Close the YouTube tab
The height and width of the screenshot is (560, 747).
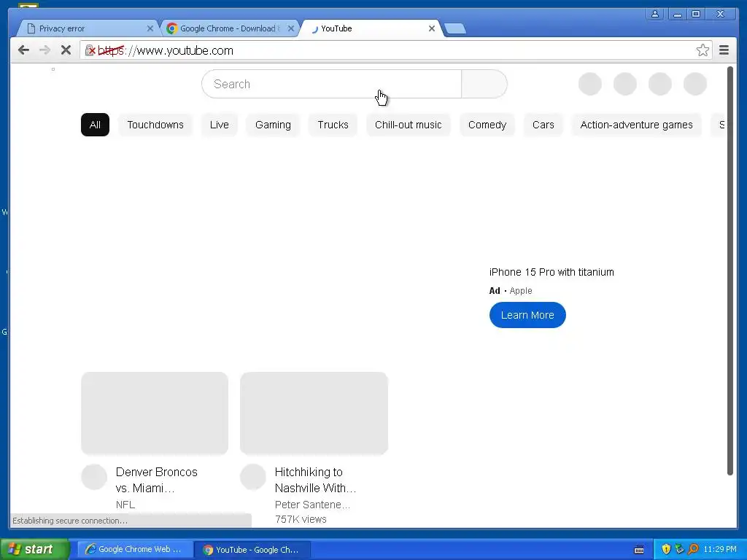coord(432,28)
